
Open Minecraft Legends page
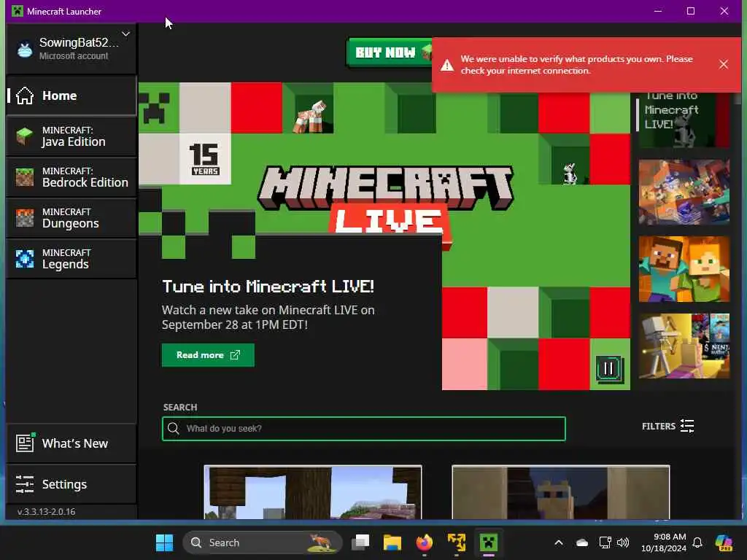point(71,259)
